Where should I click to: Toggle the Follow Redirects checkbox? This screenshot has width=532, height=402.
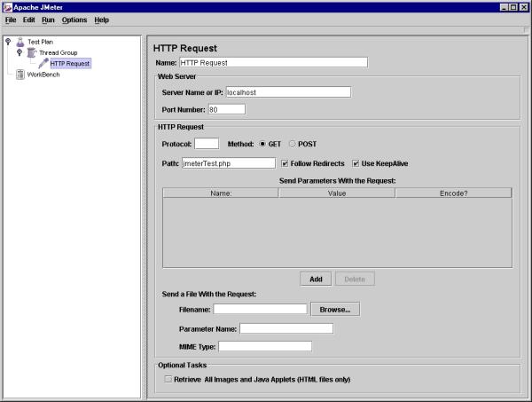285,163
